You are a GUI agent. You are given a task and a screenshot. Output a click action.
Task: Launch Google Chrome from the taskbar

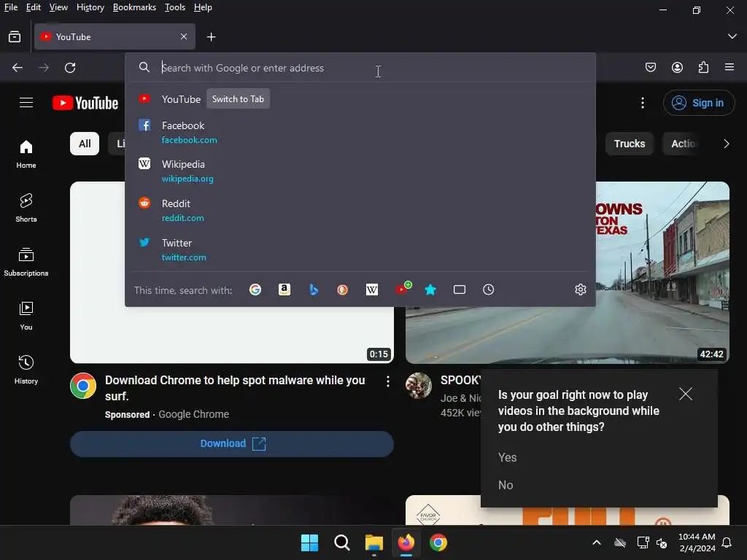(438, 542)
